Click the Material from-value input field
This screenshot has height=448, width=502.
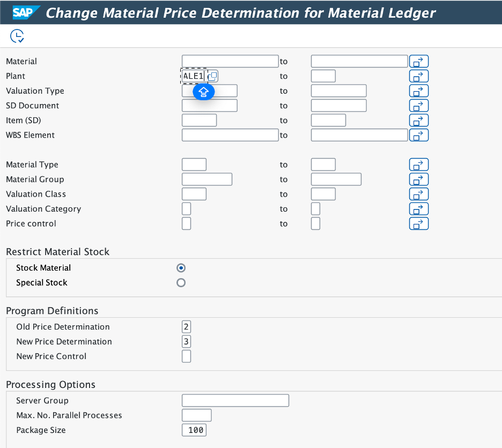[x=230, y=62]
